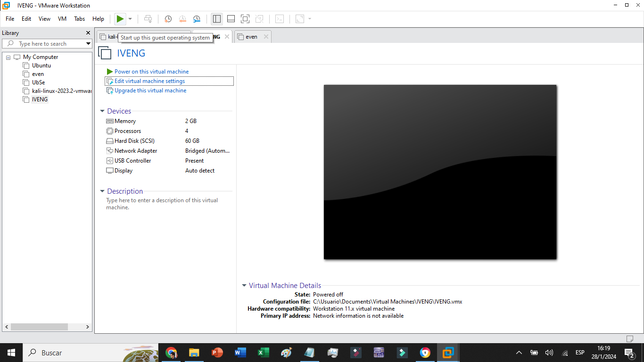This screenshot has width=644, height=362.
Task: Open PowerPoint from the taskbar
Action: (217, 353)
